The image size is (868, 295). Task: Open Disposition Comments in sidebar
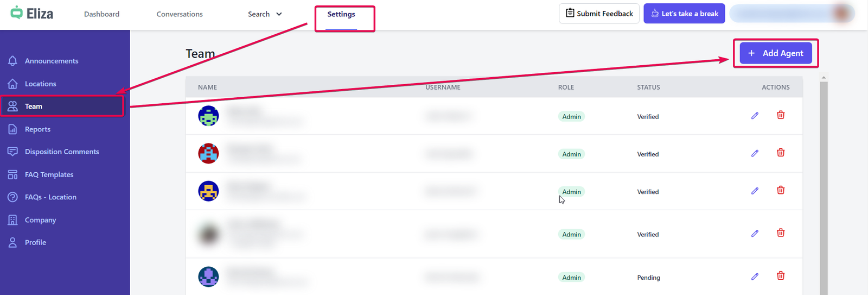(x=62, y=152)
